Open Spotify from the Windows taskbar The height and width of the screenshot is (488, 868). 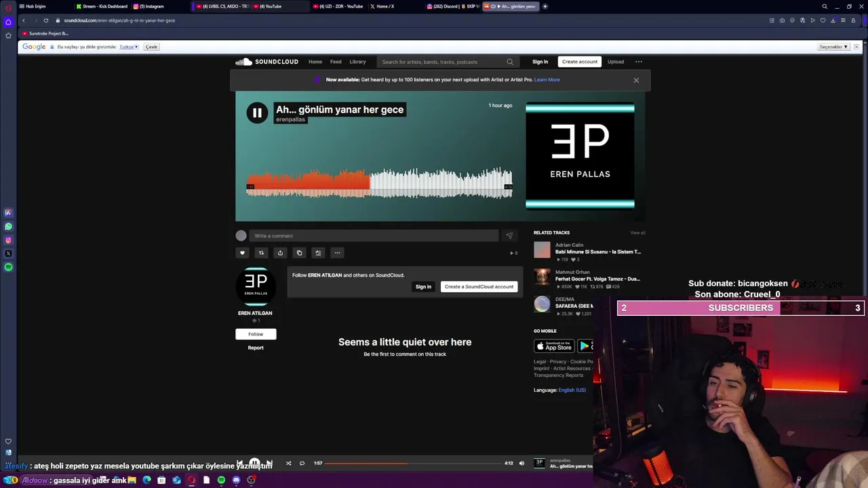pyautogui.click(x=221, y=480)
